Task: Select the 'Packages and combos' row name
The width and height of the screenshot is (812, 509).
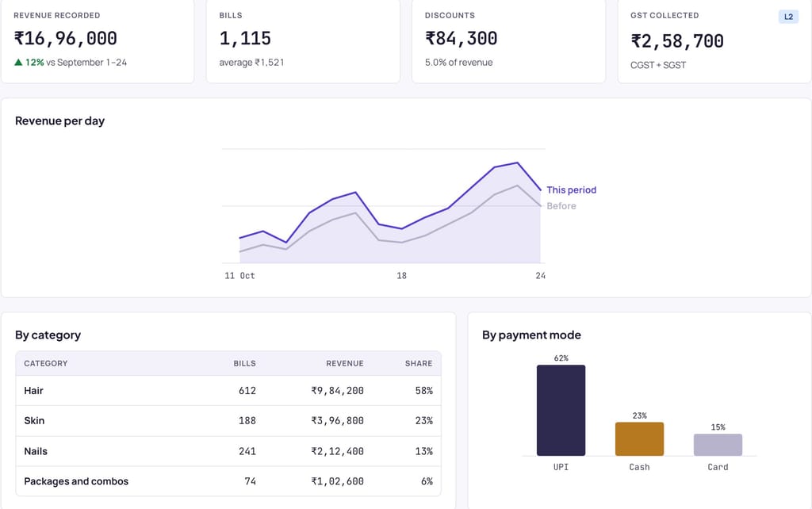Action: 76,481
